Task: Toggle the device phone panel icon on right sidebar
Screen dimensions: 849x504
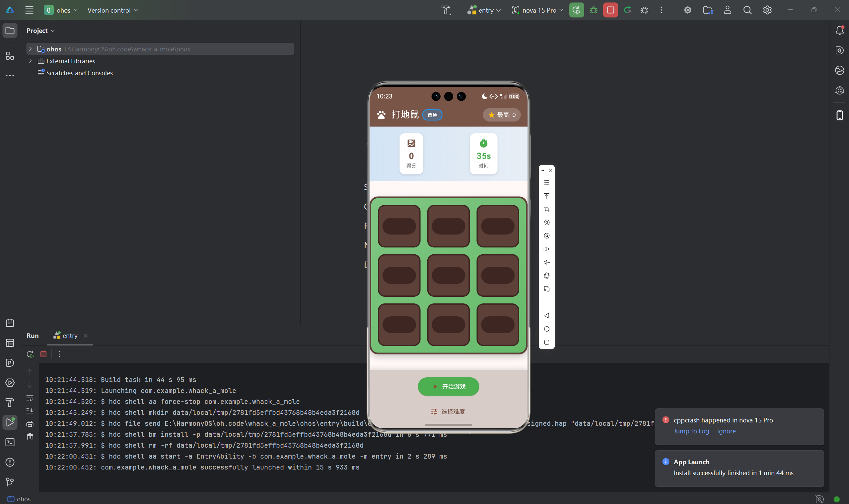Action: 839,115
